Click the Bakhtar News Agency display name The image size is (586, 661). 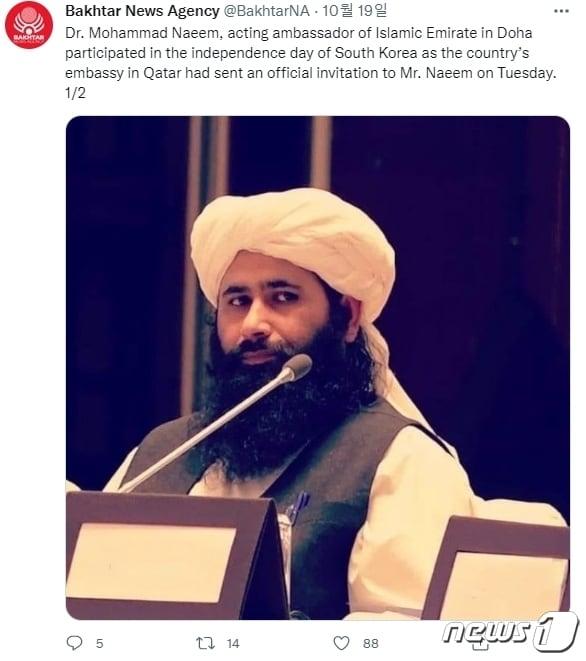(x=142, y=11)
